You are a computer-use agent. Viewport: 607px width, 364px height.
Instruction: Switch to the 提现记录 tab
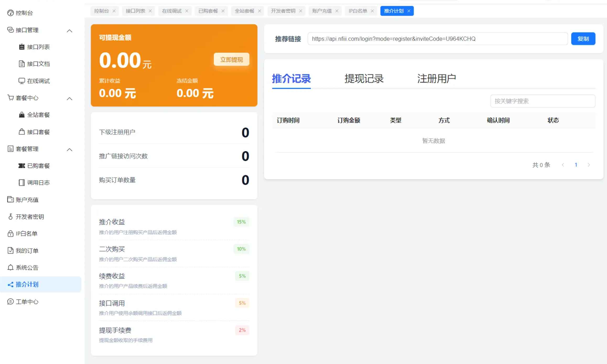click(364, 78)
